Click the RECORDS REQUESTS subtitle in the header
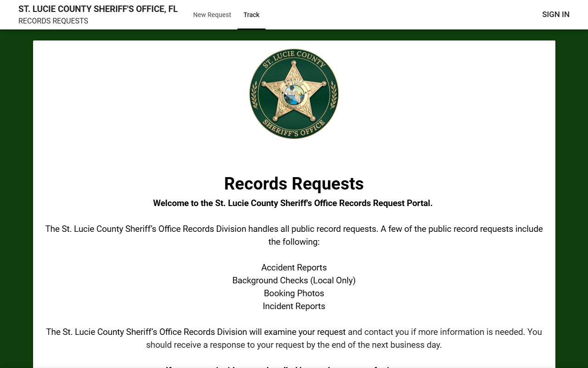588x368 pixels. [53, 21]
